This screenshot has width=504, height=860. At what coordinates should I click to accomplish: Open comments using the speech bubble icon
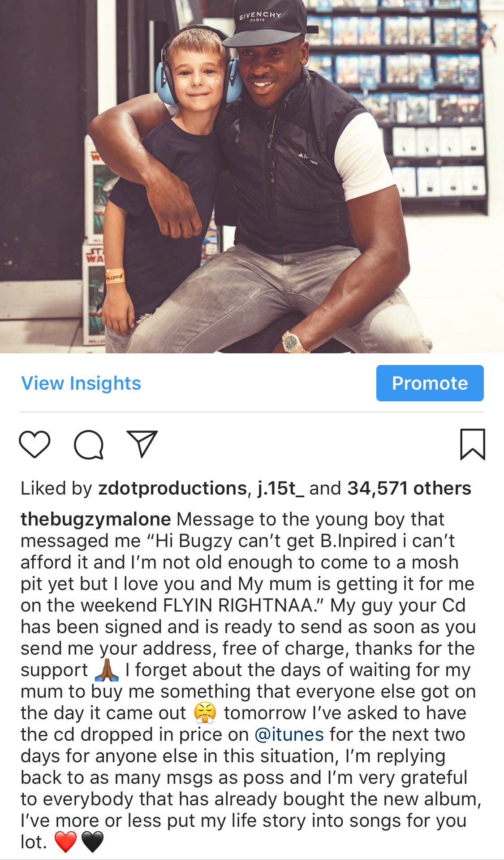coord(89,444)
